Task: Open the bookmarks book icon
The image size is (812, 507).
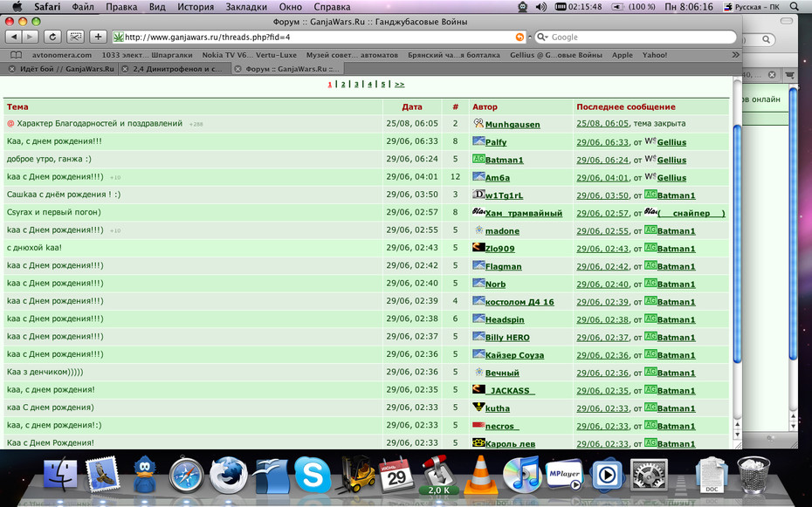Action: click(17, 55)
